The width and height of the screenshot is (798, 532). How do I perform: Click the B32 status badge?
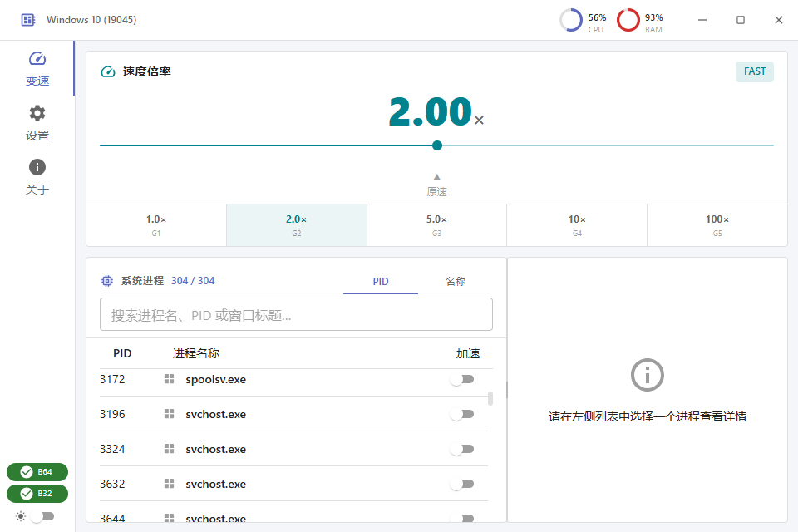click(x=37, y=493)
